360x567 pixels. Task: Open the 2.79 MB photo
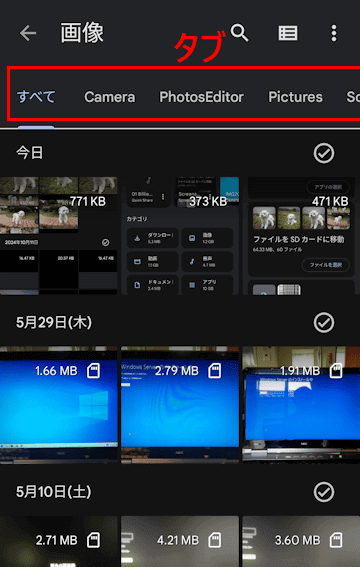[180, 405]
